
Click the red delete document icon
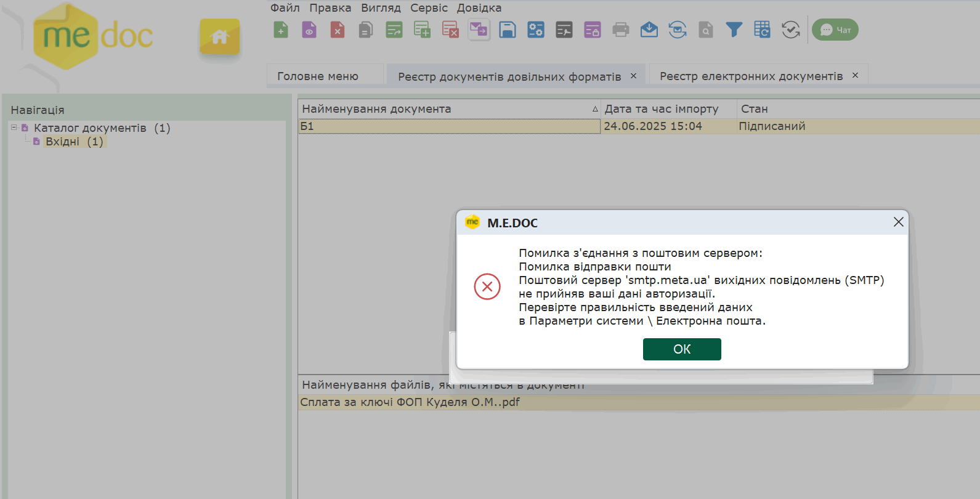pyautogui.click(x=338, y=30)
